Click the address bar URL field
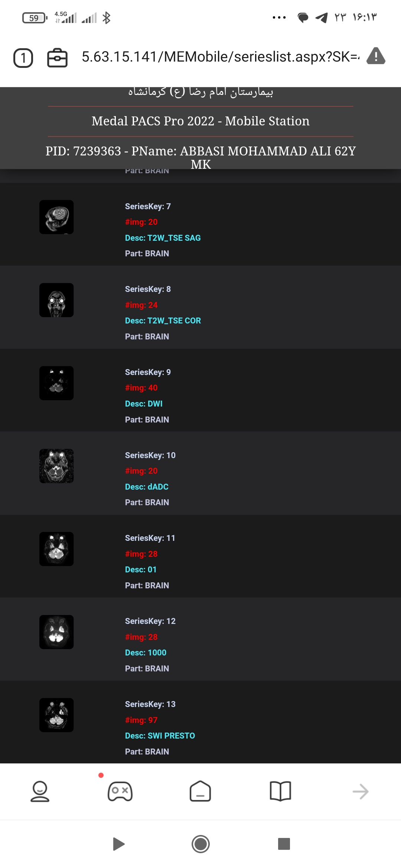Viewport: 401px width, 868px height. [x=221, y=57]
